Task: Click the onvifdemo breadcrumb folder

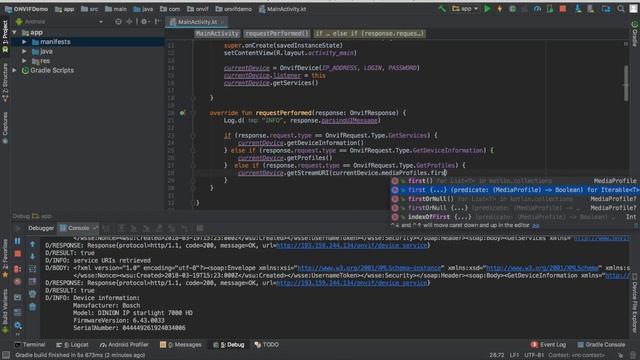Action: [233, 9]
